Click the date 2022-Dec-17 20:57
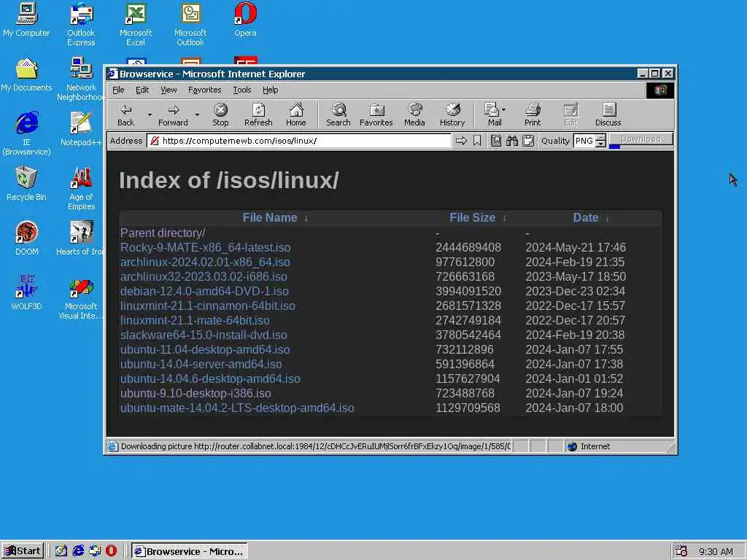747x560 pixels. coord(575,321)
